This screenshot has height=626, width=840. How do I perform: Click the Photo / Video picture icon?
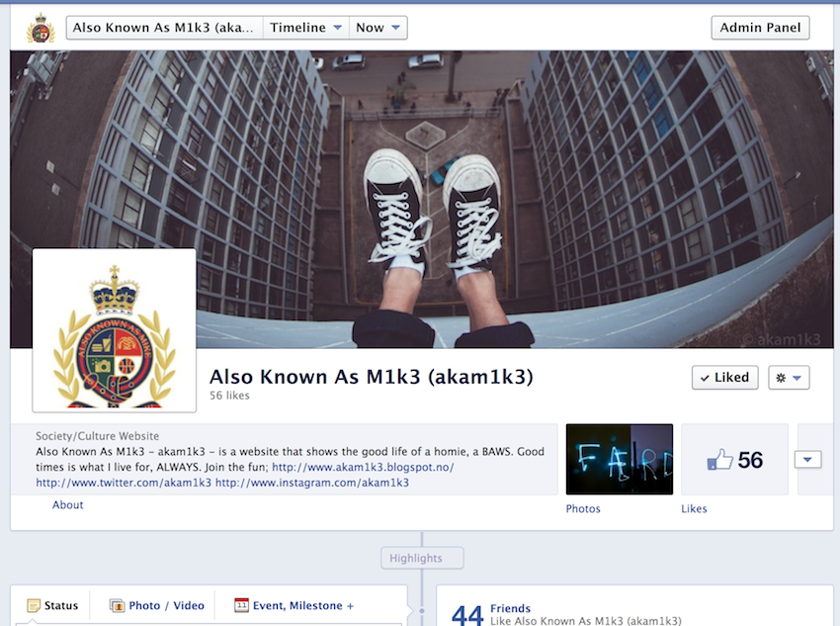(117, 605)
